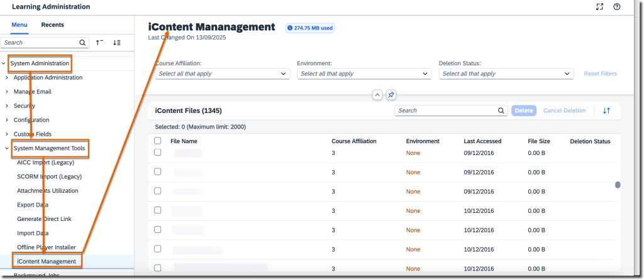Click the iContent Files search magnifier icon
The height and width of the screenshot is (280, 644).
(x=501, y=110)
